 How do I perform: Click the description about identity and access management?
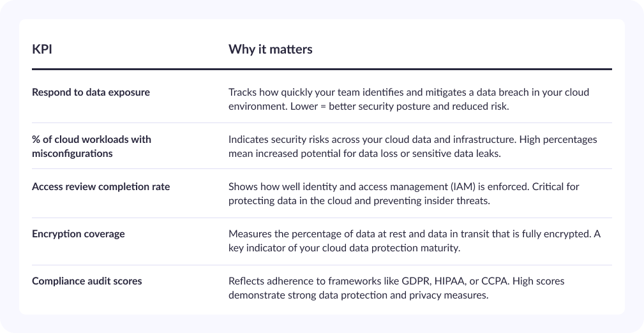pyautogui.click(x=404, y=193)
